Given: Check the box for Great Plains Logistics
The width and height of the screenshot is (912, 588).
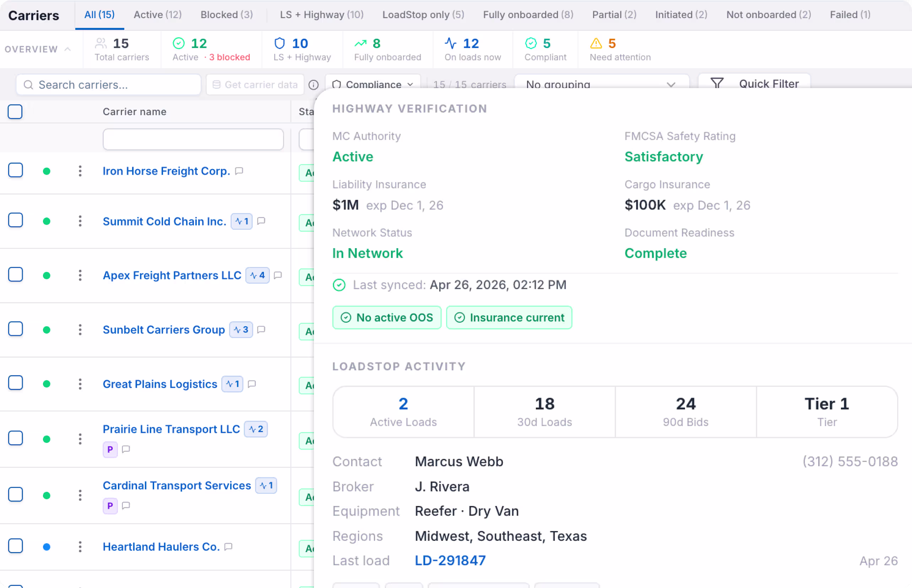Looking at the screenshot, I should [x=15, y=383].
